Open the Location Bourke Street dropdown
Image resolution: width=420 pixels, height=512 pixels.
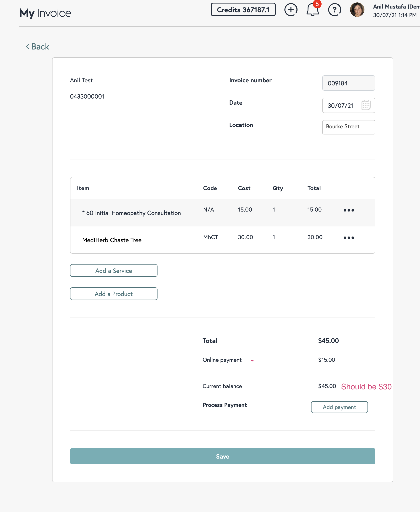348,127
